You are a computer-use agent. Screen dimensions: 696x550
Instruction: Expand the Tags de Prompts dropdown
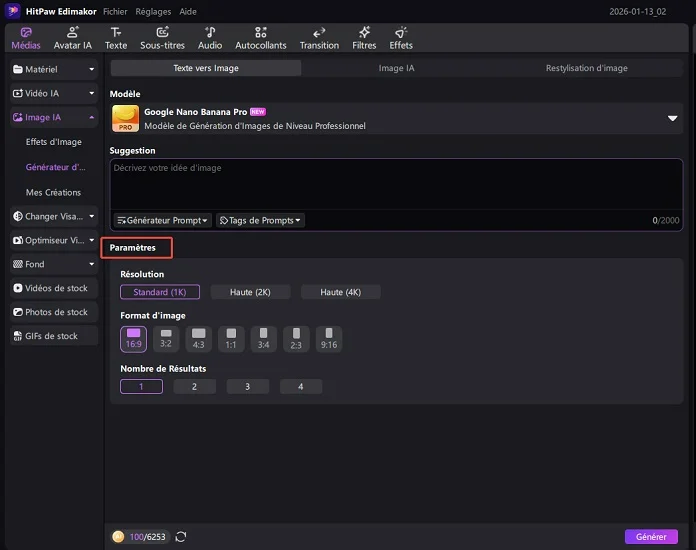click(x=260, y=220)
